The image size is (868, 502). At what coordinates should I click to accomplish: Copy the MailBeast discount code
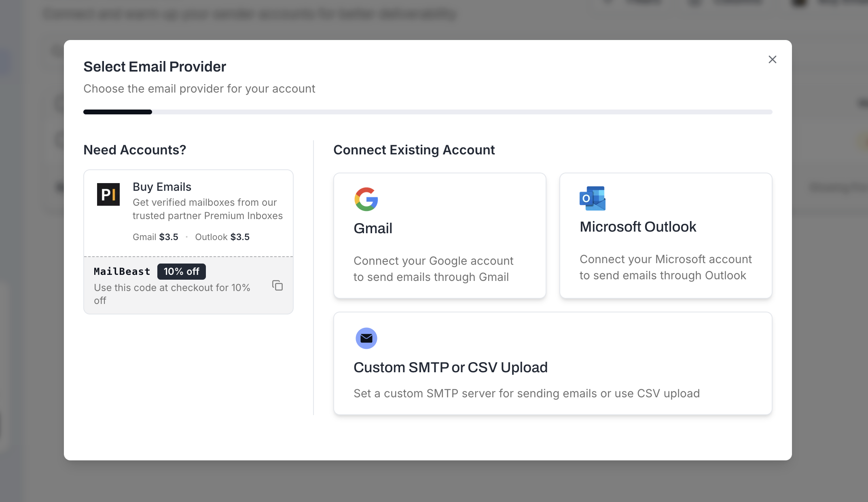tap(277, 285)
